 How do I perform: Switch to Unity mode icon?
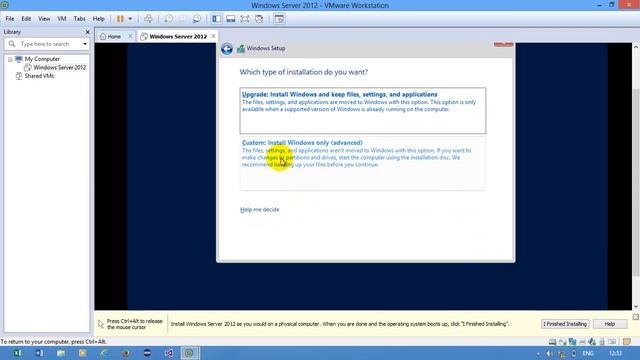(259, 19)
